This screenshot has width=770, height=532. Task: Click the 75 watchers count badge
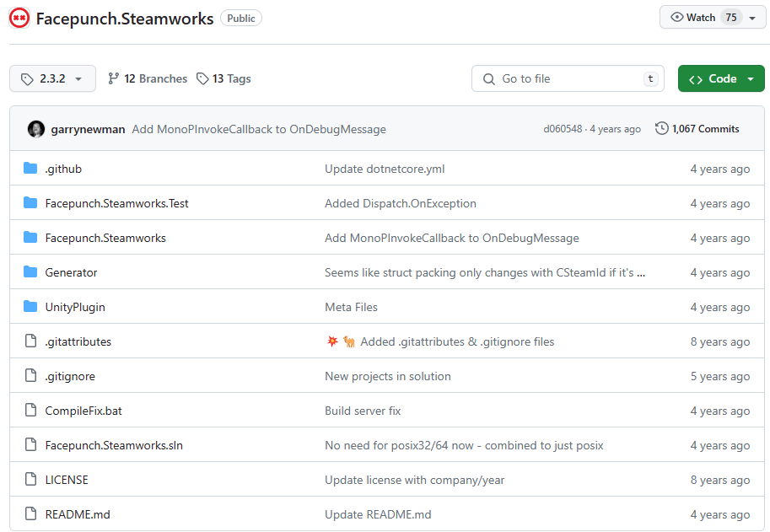pyautogui.click(x=731, y=18)
